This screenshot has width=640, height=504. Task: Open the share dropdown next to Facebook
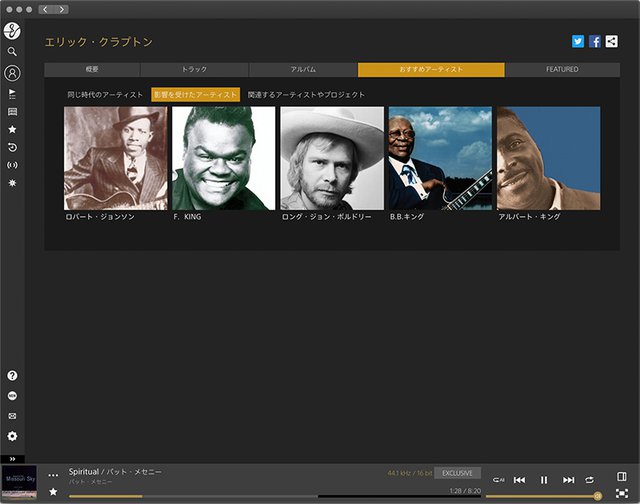(x=609, y=42)
